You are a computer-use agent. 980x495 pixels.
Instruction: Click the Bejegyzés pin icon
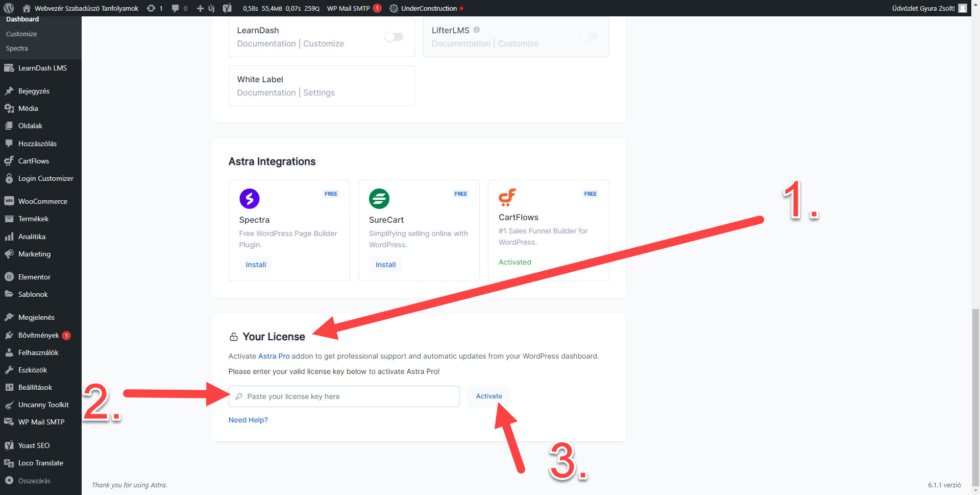(x=9, y=91)
